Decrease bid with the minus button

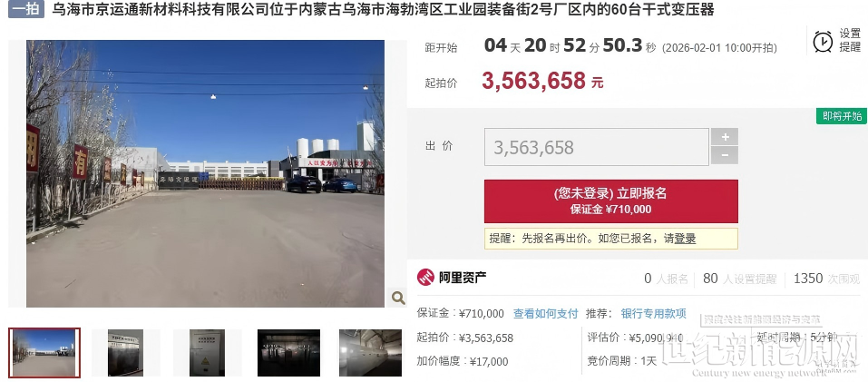click(725, 155)
